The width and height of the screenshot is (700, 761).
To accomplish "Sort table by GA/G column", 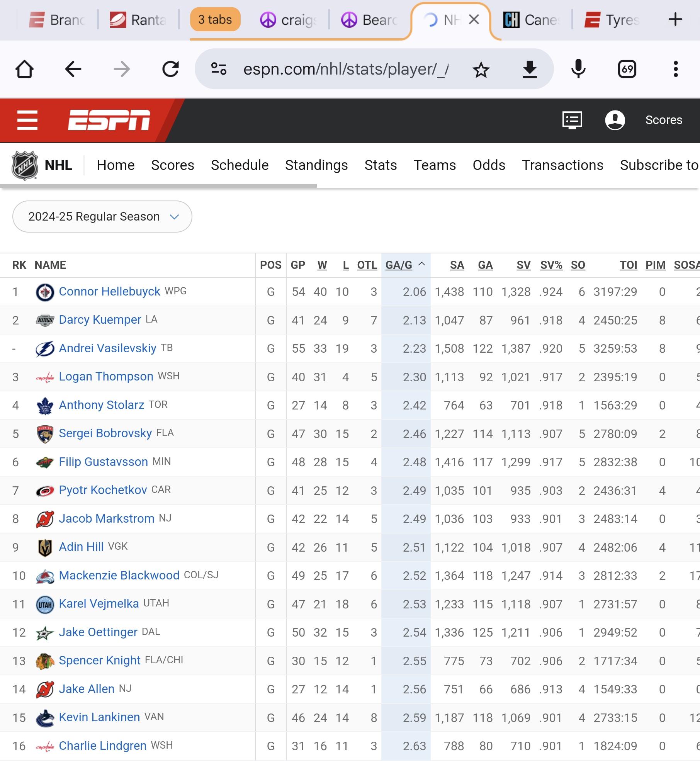I will (x=399, y=265).
